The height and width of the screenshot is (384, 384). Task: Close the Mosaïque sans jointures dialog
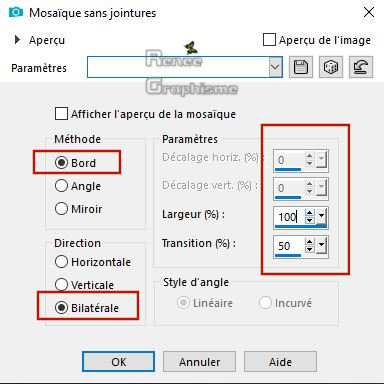(369, 12)
